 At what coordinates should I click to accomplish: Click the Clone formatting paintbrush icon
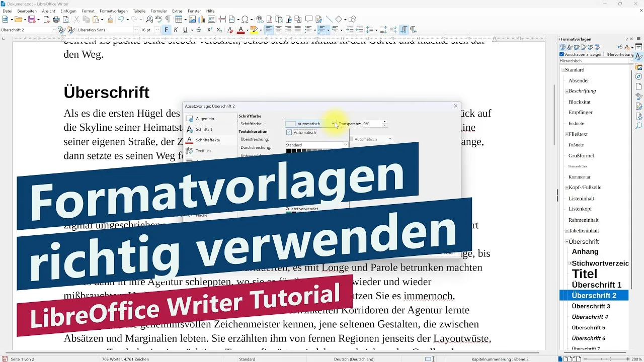110,19
